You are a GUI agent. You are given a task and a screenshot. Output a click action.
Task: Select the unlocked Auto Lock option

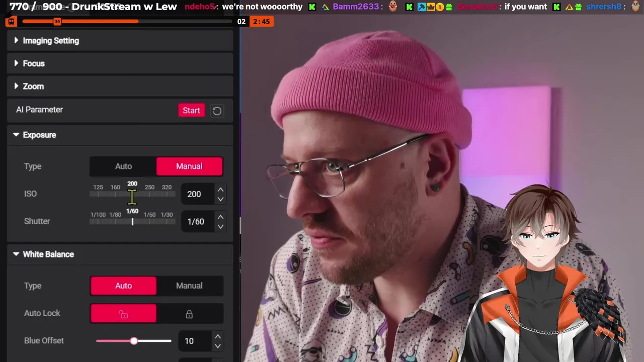123,314
